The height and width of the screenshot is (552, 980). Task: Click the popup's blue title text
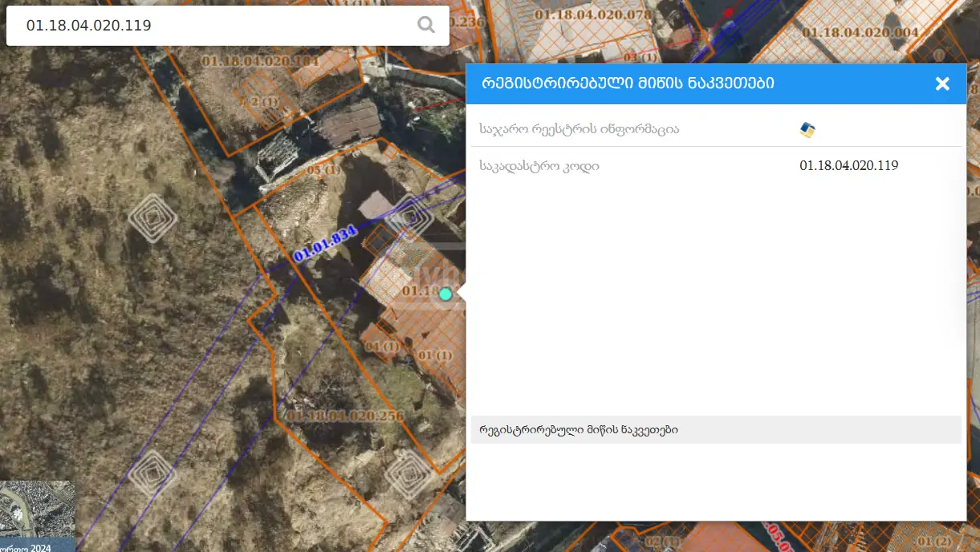click(x=628, y=83)
